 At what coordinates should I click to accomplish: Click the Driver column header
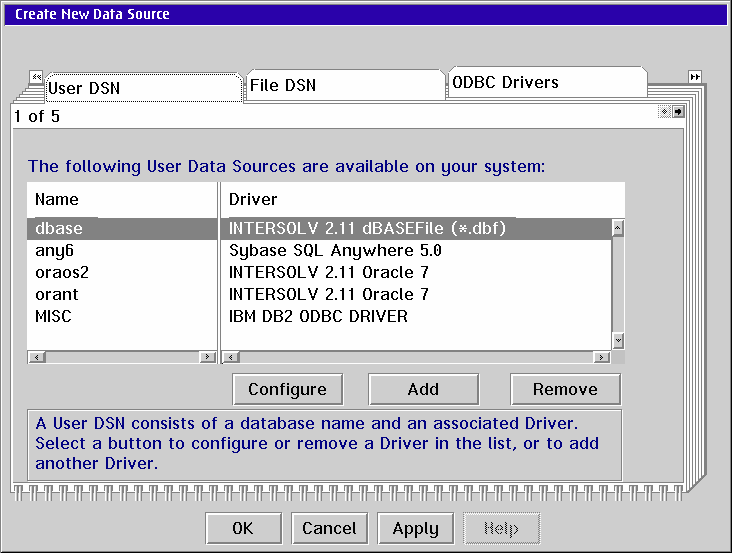422,200
